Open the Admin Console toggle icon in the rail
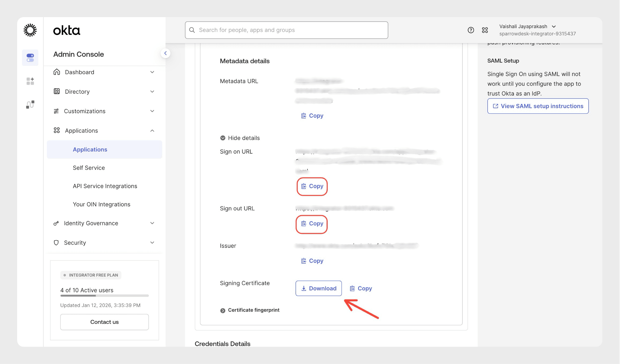620x364 pixels. pos(30,58)
